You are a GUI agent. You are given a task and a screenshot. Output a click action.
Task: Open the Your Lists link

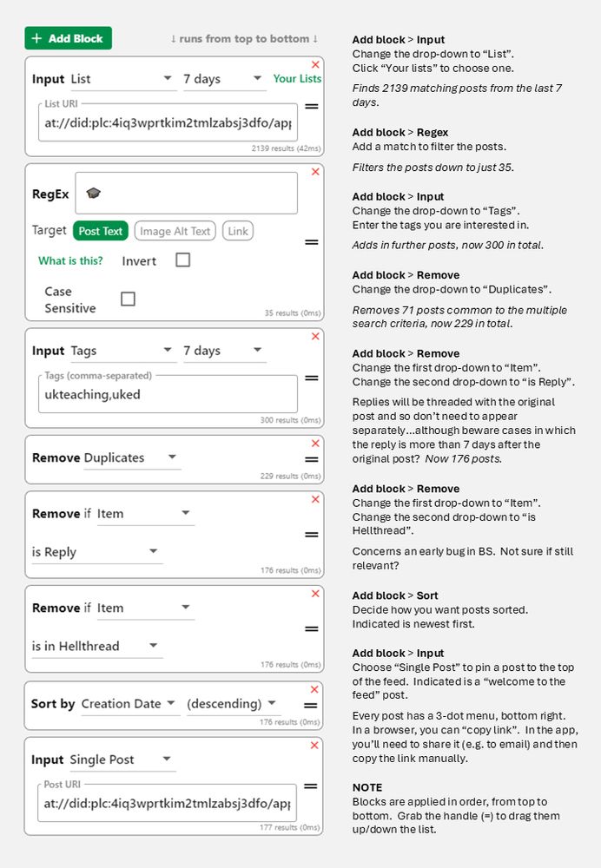297,79
